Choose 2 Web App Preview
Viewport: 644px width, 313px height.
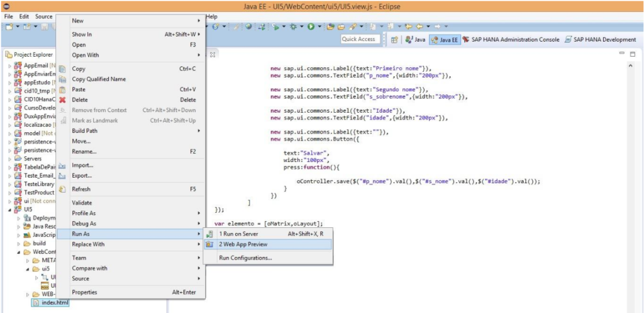coord(243,244)
